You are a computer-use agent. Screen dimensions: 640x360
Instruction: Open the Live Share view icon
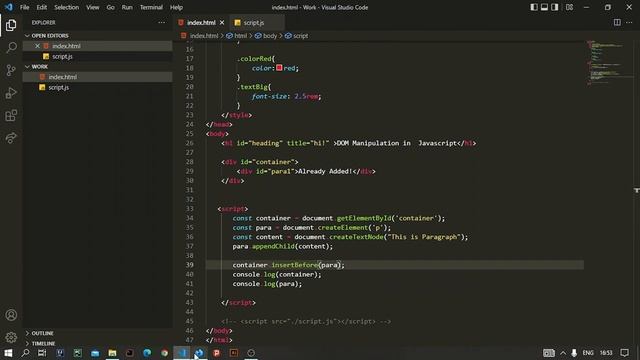click(x=11, y=138)
